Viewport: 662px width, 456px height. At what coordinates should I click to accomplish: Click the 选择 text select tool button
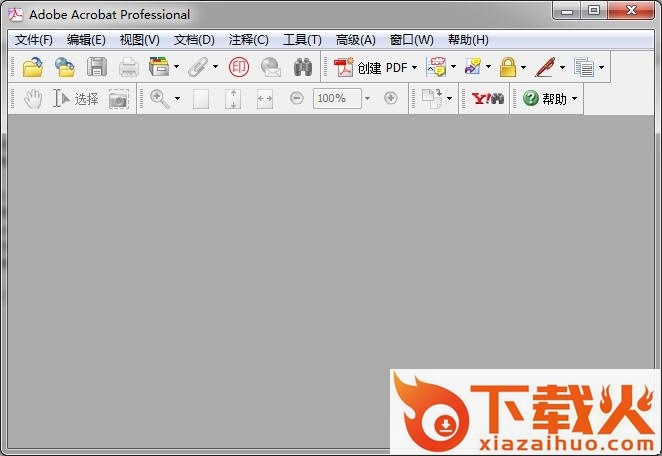point(77,99)
